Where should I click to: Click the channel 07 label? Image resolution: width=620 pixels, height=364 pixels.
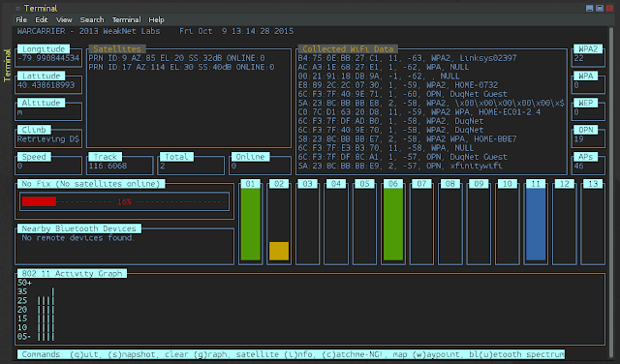421,184
